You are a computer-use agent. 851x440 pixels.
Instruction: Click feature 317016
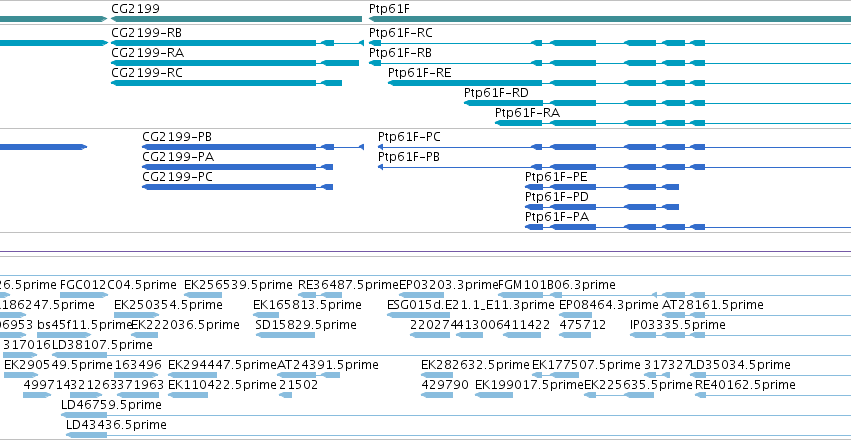pyautogui.click(x=21, y=355)
